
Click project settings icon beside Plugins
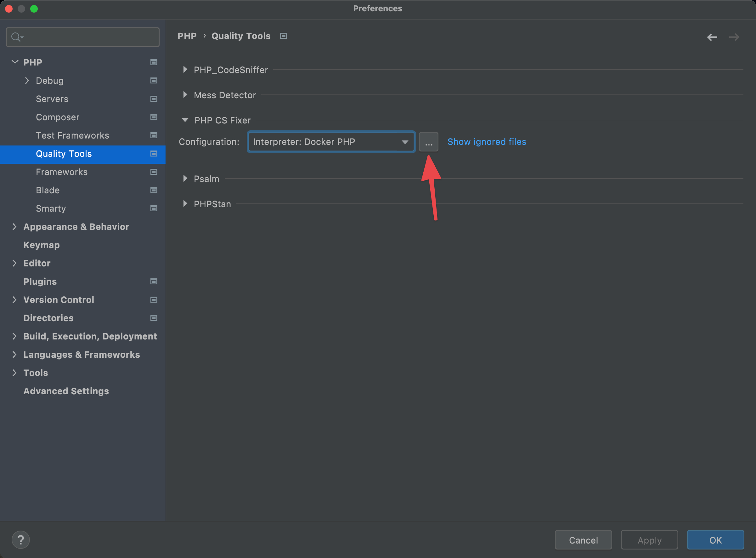click(154, 282)
